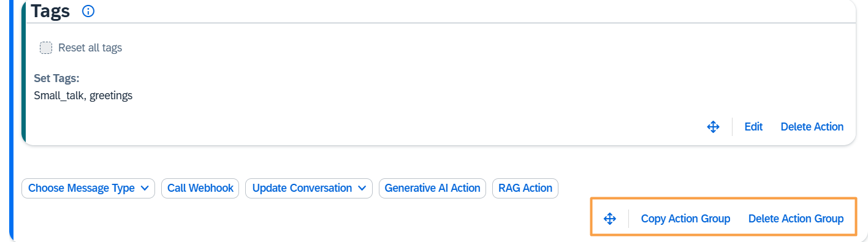This screenshot has height=242, width=868.
Task: Edit the Tags action
Action: pos(753,127)
